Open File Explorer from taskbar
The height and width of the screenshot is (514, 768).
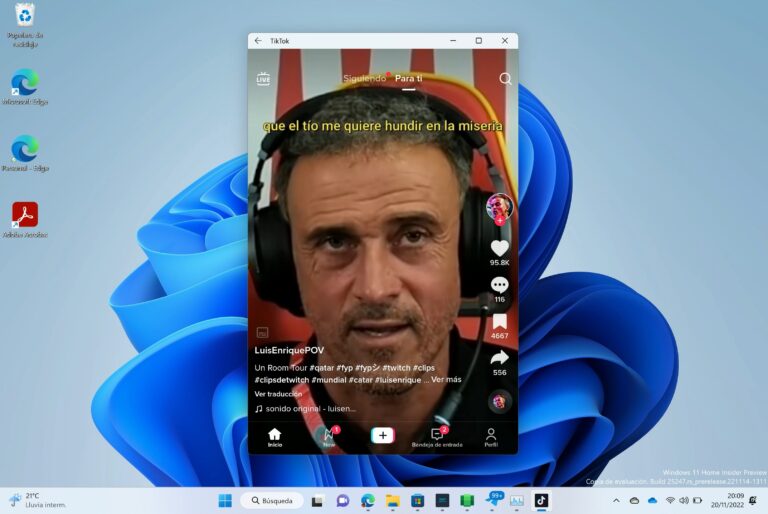tap(392, 501)
